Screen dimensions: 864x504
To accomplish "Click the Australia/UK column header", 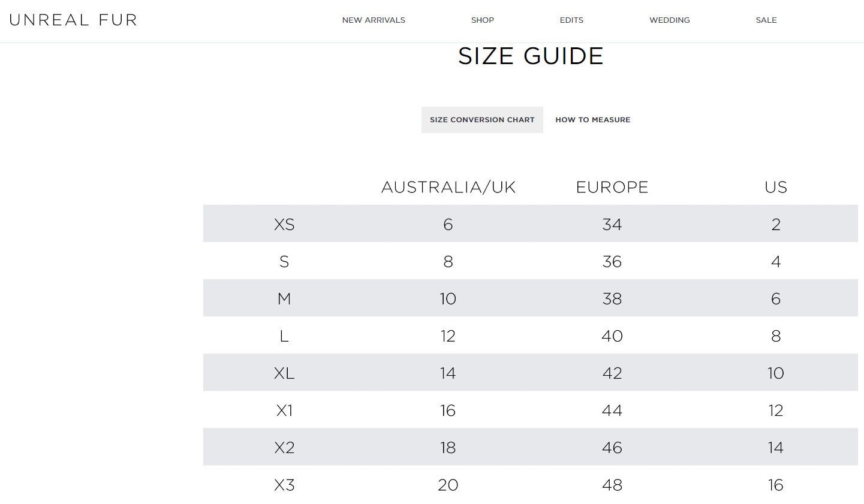I will tap(448, 187).
